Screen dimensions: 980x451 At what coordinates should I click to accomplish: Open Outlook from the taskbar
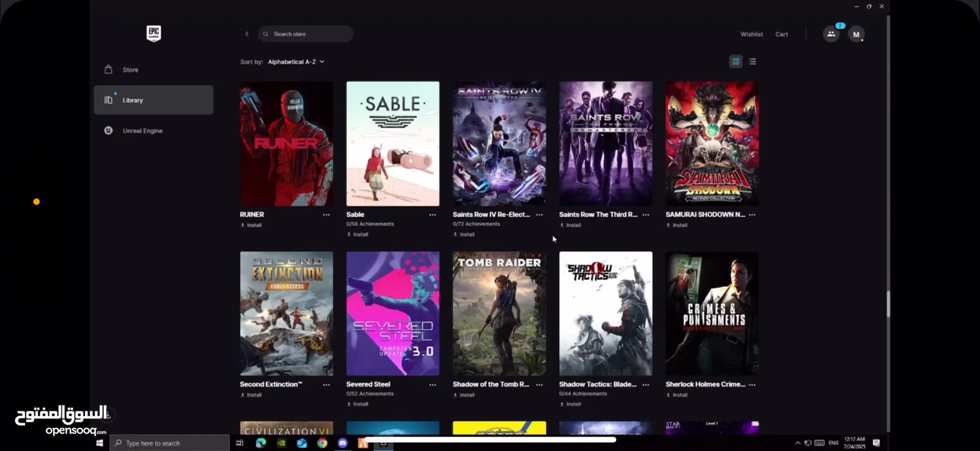pos(302,443)
